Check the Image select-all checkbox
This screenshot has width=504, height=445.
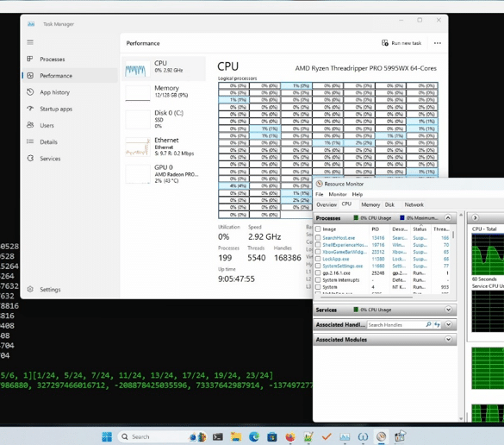(318, 229)
